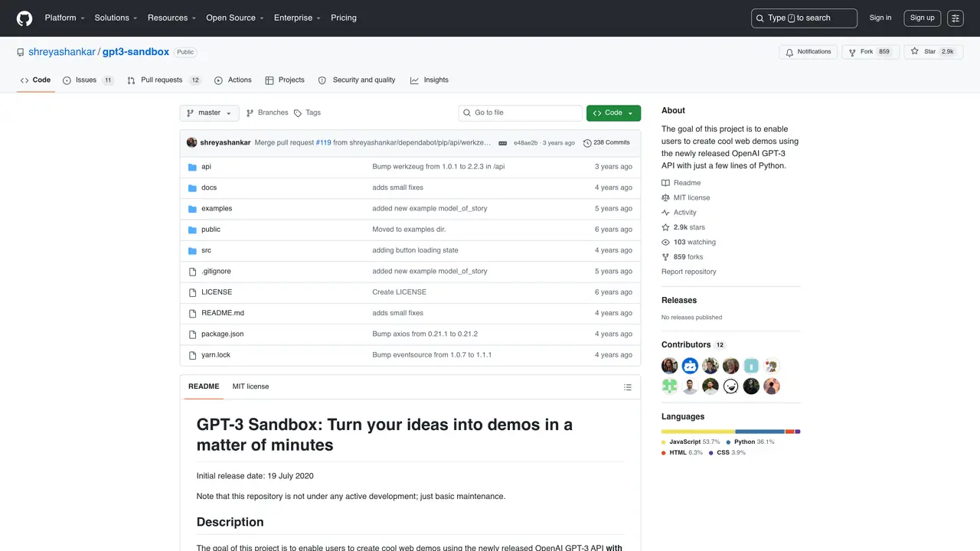Open the src folder

click(x=206, y=250)
